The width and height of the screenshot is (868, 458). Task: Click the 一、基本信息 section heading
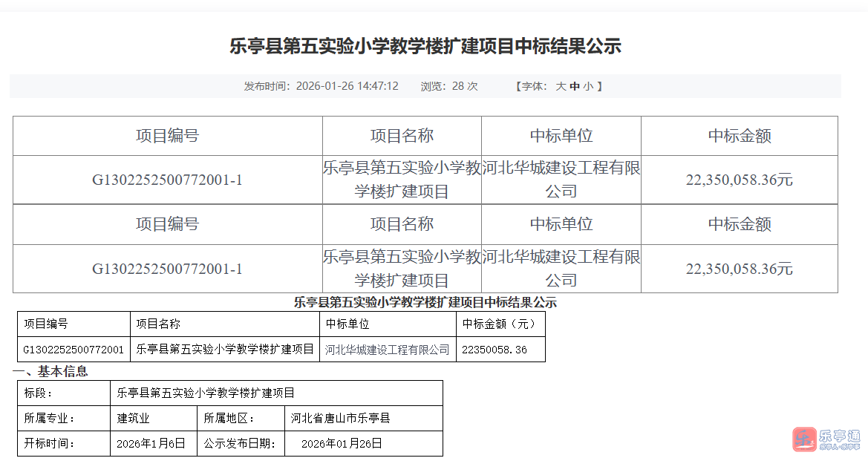[50, 371]
